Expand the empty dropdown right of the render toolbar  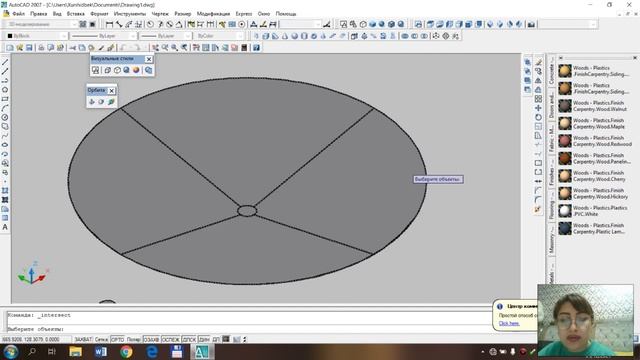[593, 24]
